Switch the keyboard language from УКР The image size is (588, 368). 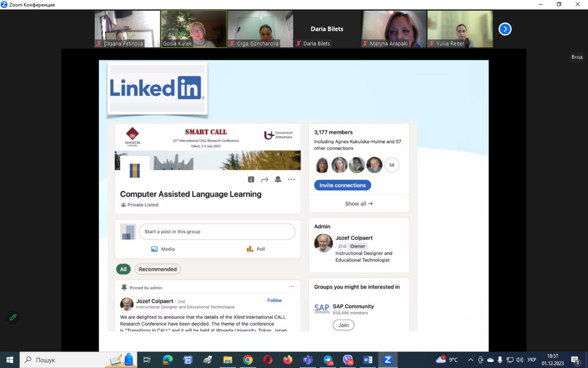point(531,360)
